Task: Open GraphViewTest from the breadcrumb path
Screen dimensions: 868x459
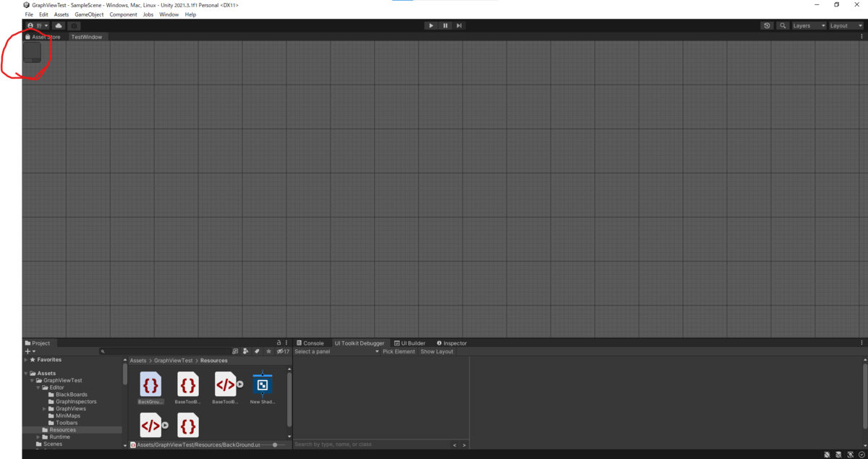Action: click(x=173, y=361)
